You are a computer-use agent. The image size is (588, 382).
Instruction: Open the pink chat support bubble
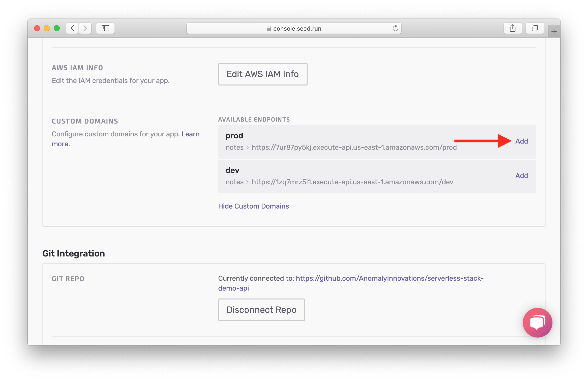pos(537,322)
